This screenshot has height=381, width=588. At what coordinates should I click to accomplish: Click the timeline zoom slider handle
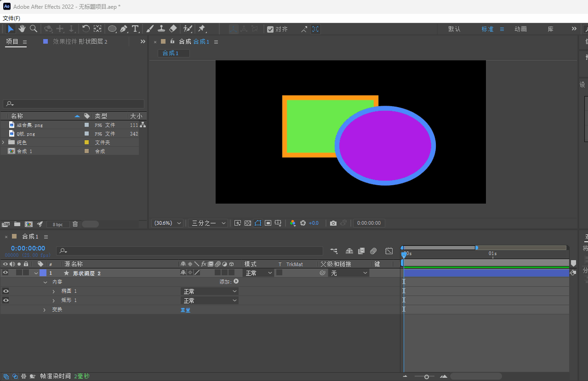pos(427,377)
